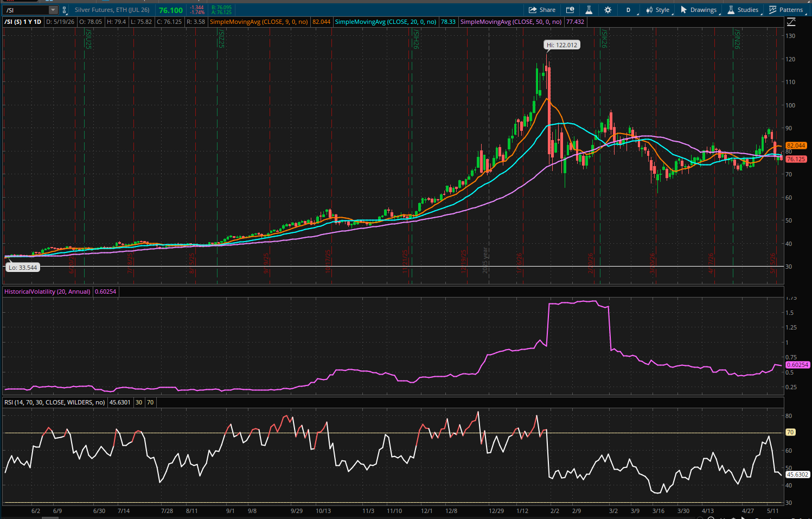Screen dimensions: 812x519
Task: Open the Style menu
Action: 658,10
